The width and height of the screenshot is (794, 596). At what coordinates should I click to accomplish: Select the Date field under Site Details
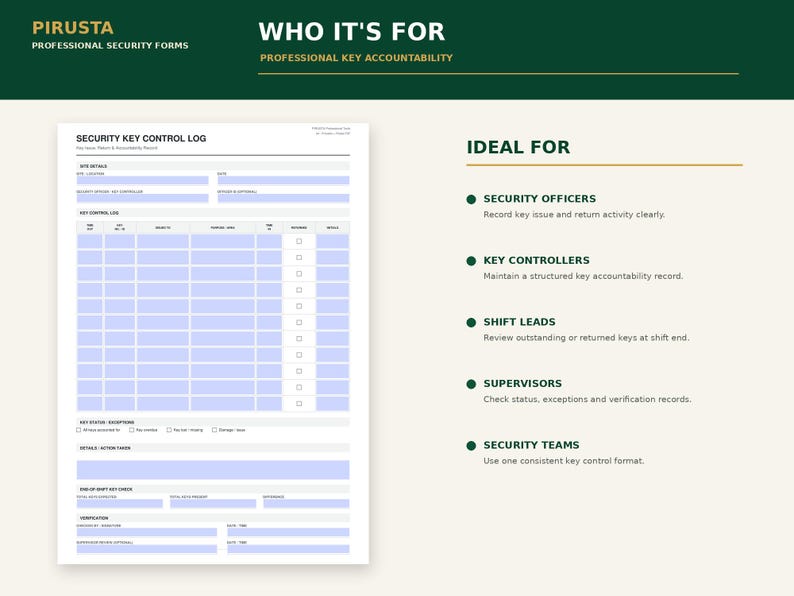[283, 180]
